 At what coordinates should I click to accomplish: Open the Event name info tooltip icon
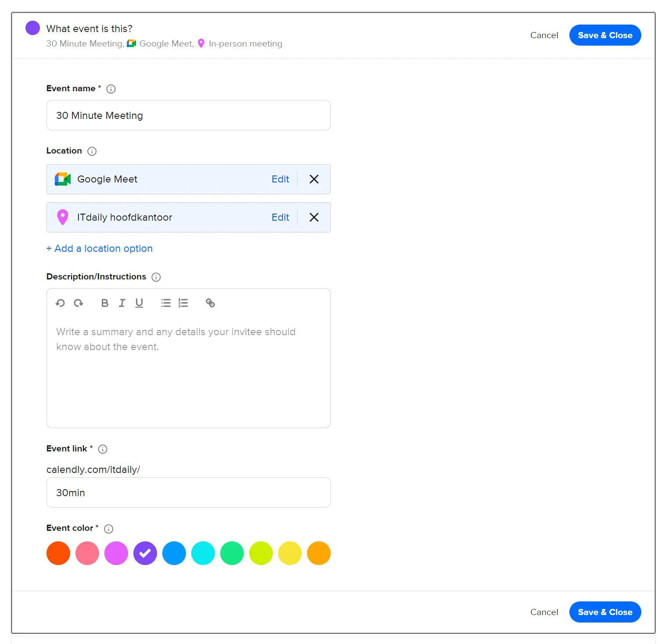(x=111, y=89)
